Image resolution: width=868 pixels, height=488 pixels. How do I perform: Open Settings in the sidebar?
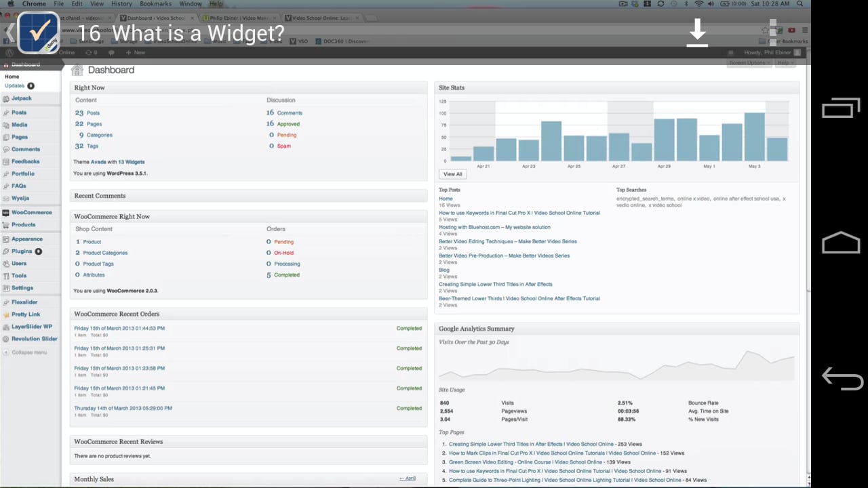(22, 287)
